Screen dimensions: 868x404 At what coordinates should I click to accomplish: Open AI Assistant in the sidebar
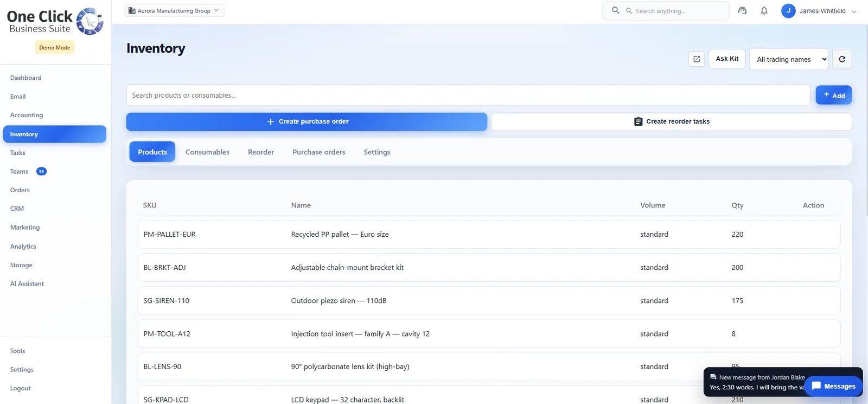(x=27, y=283)
